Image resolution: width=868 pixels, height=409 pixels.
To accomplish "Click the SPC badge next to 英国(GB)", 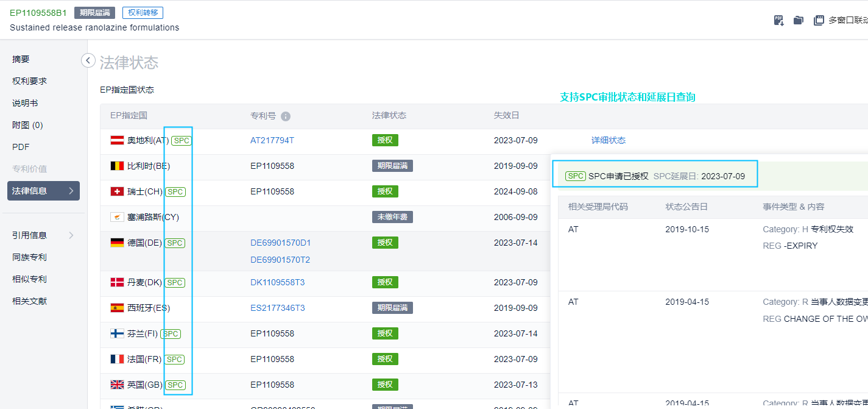I will click(x=175, y=385).
